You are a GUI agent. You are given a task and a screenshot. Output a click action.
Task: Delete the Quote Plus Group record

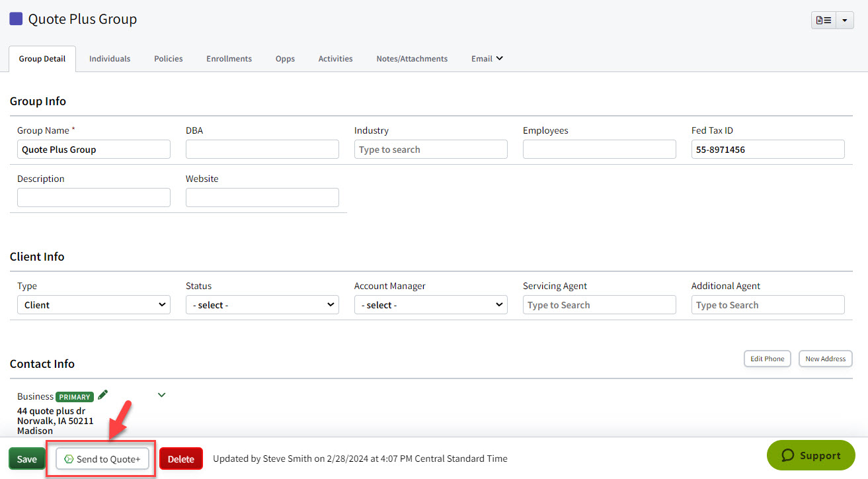pos(180,458)
